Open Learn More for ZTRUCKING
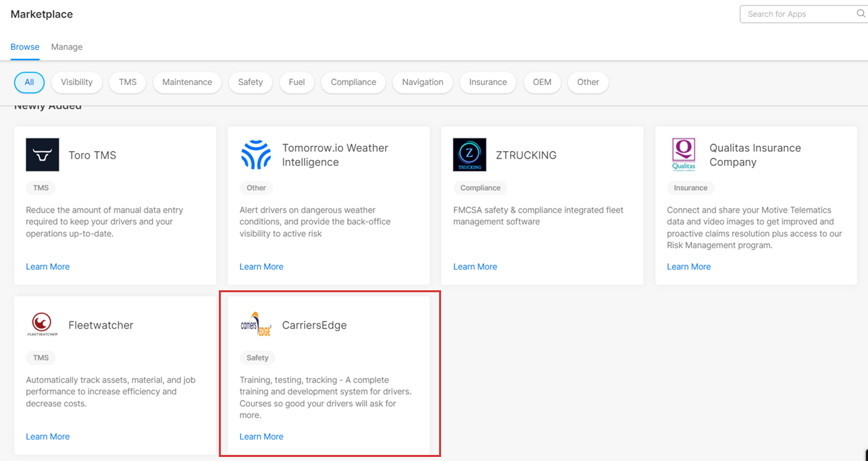 click(475, 267)
